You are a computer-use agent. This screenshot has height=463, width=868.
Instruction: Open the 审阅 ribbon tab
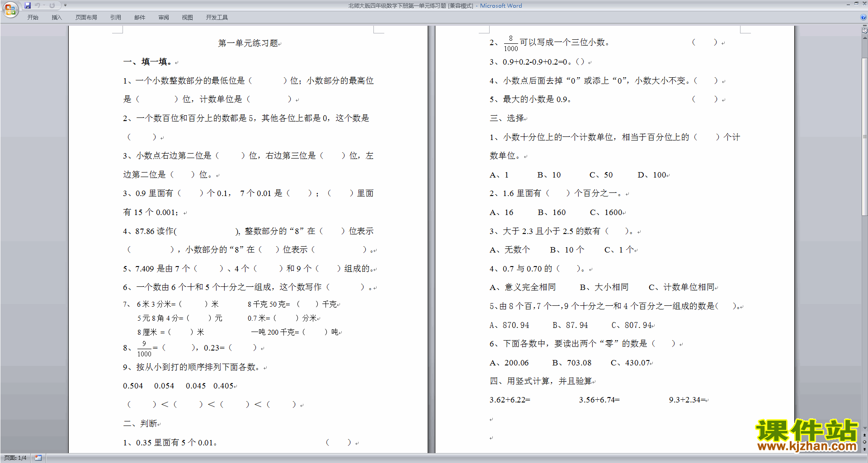(x=164, y=18)
